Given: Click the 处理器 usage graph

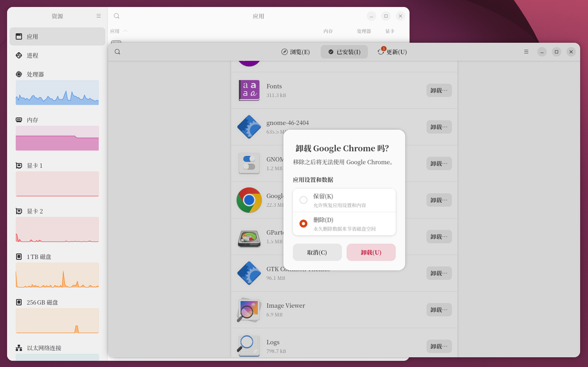Looking at the screenshot, I should [57, 92].
